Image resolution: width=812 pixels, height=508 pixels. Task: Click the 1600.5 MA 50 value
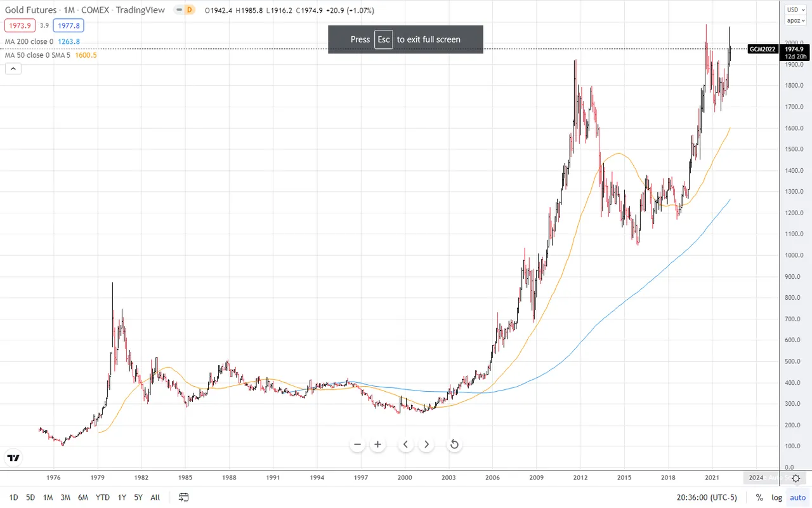click(x=86, y=55)
